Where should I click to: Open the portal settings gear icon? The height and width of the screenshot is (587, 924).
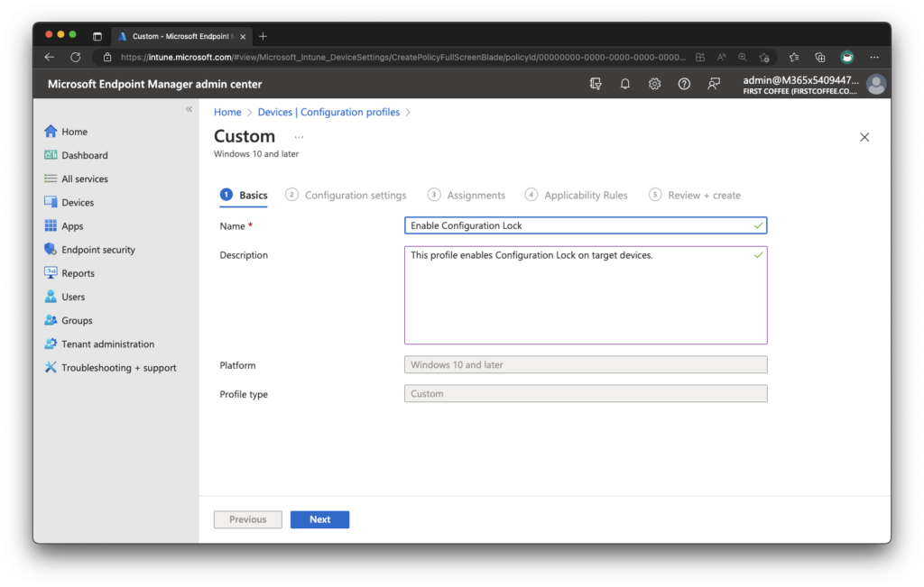pos(655,84)
